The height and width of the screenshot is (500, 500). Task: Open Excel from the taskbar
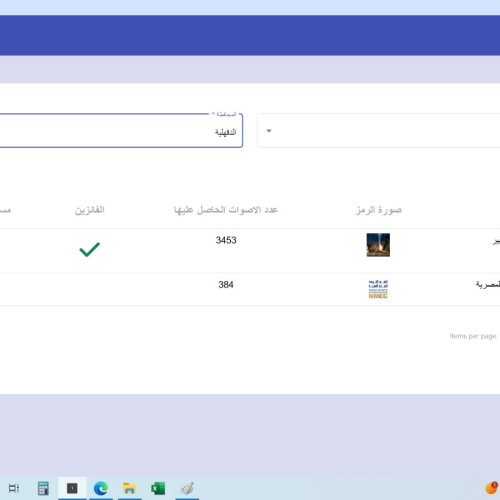tap(158, 489)
